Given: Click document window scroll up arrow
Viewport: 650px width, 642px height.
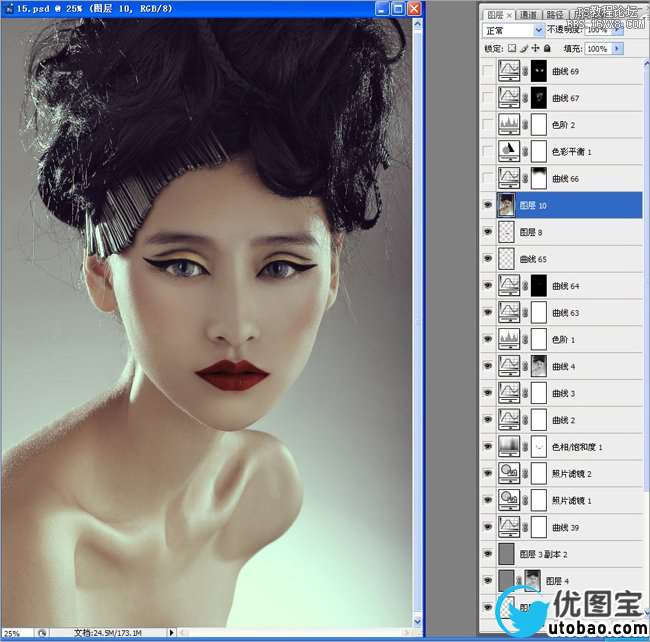Looking at the screenshot, I should click(417, 24).
